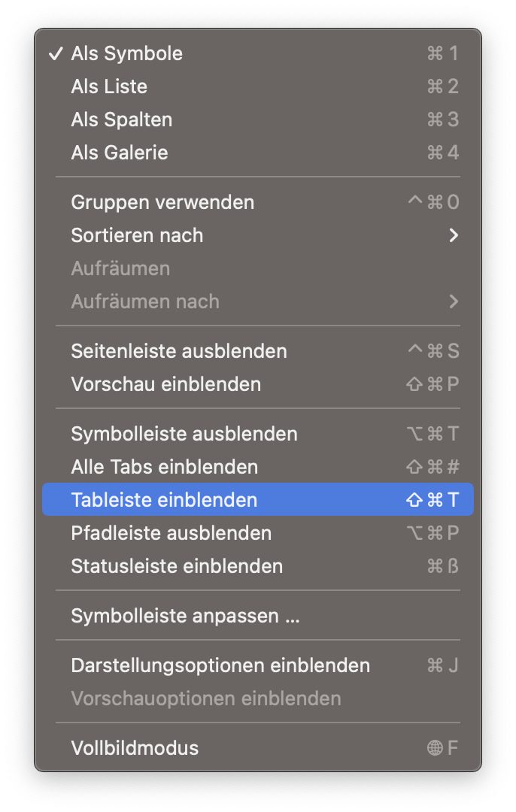Choose 'Als Spalten' view option
The width and height of the screenshot is (516, 812).
(x=121, y=120)
